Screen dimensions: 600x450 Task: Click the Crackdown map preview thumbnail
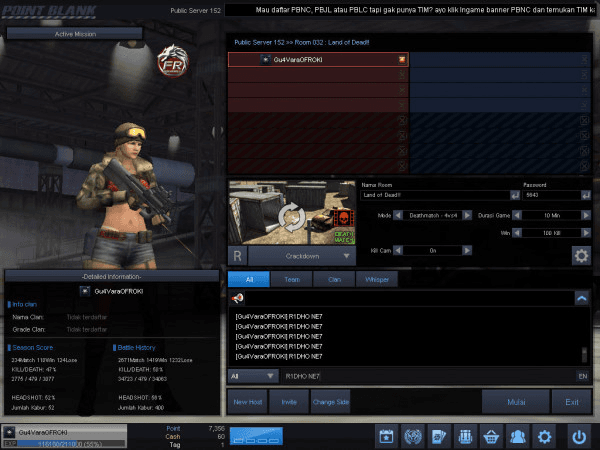pyautogui.click(x=292, y=212)
